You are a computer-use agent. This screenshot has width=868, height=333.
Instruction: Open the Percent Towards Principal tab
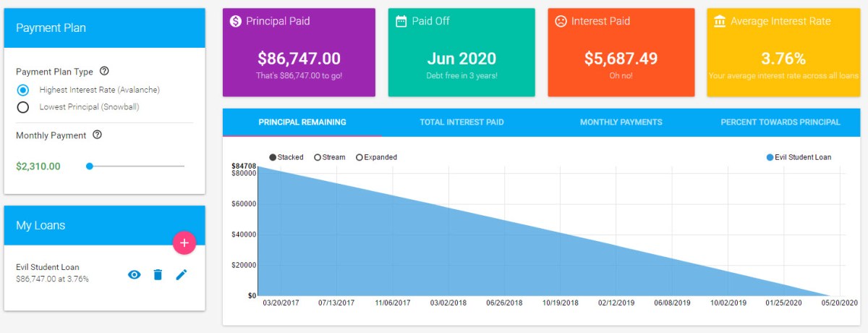(780, 122)
